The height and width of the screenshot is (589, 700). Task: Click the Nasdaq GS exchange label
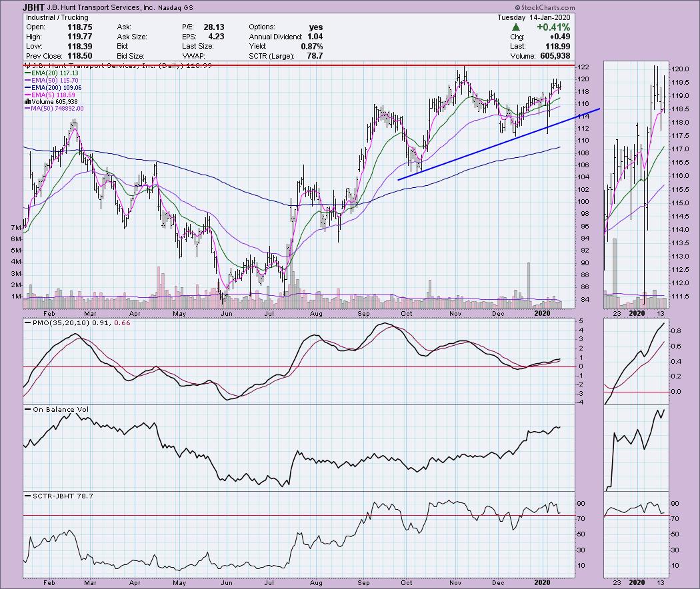[175, 8]
